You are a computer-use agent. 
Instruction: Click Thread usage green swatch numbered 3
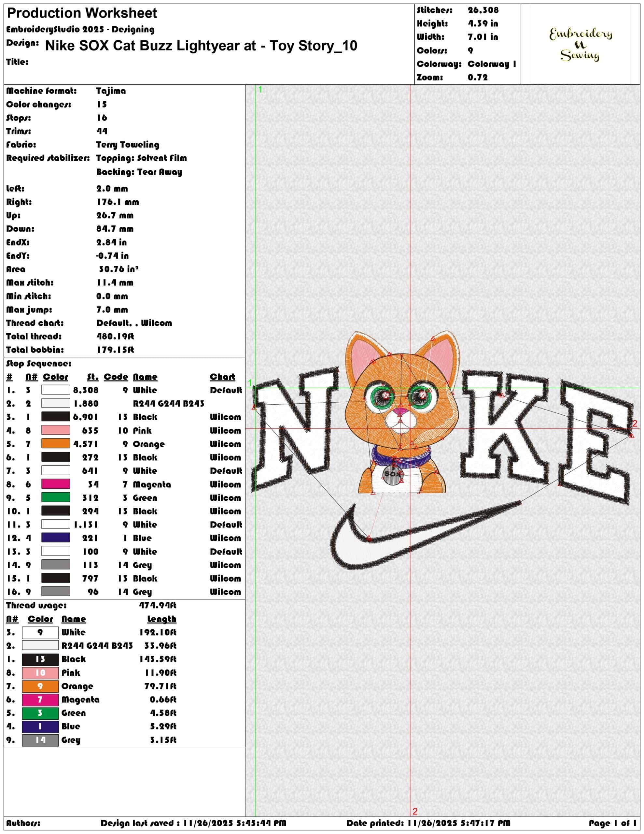[x=40, y=713]
